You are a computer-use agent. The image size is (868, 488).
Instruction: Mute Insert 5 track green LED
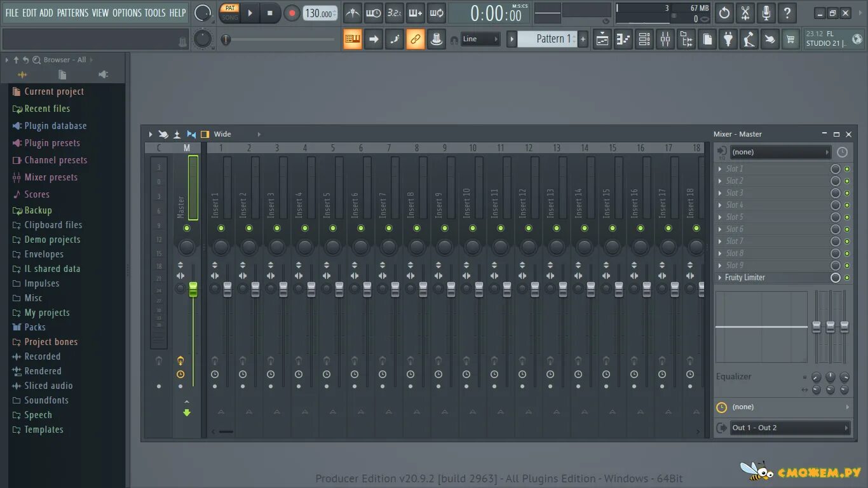click(x=333, y=228)
